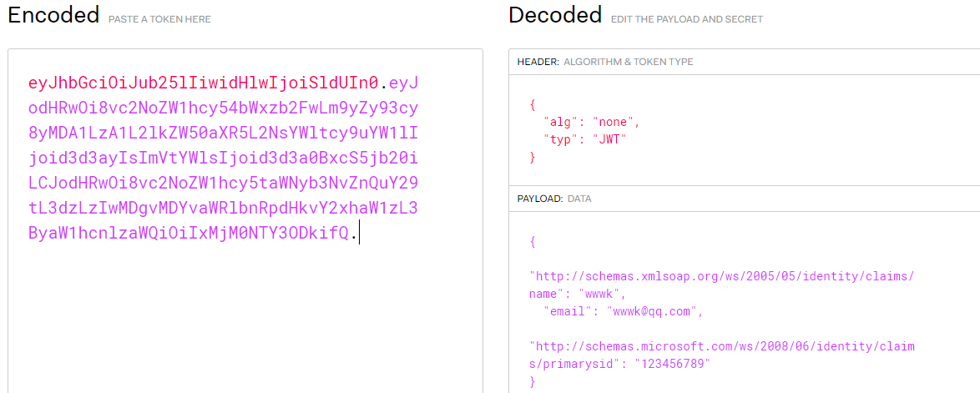980x393 pixels.
Task: Click the "alg": "none" line in header
Action: pos(592,123)
